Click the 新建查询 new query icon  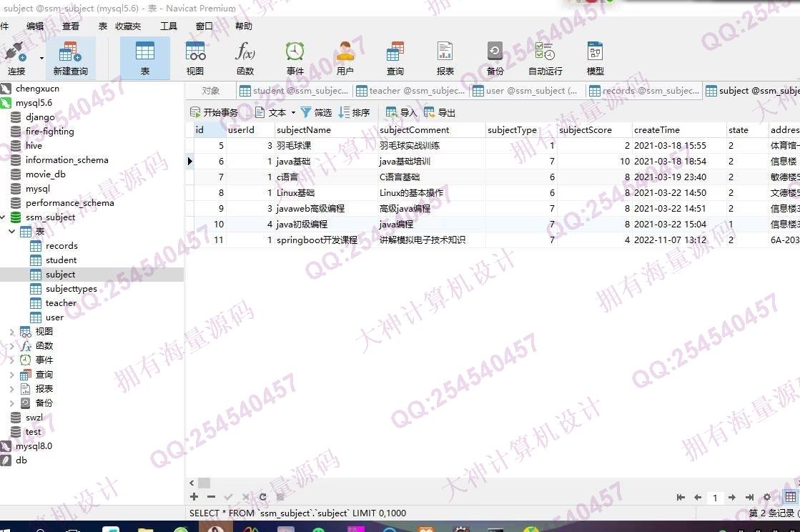[70, 58]
